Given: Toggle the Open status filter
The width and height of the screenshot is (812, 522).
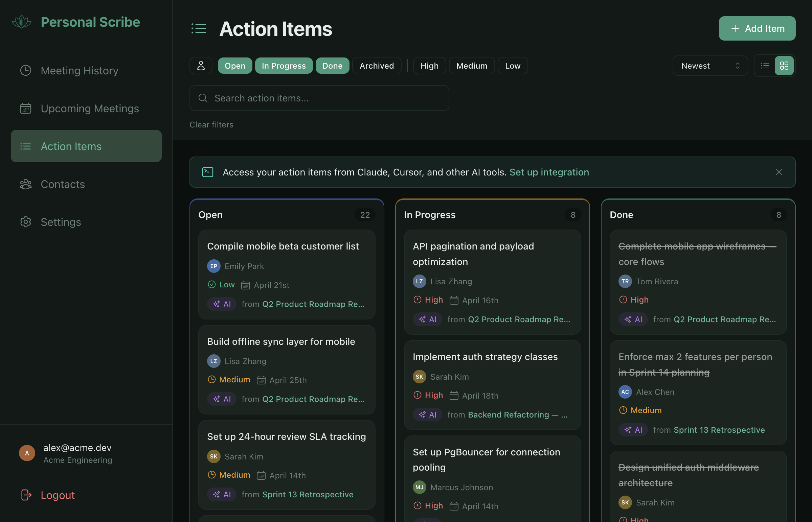Looking at the screenshot, I should coord(235,66).
